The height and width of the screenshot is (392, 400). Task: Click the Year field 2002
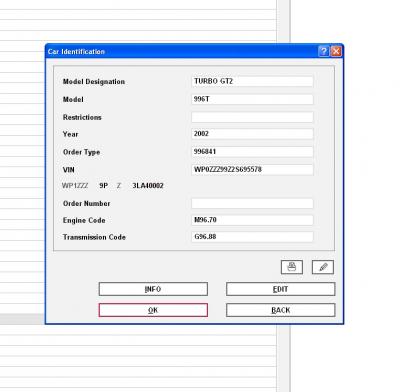[x=252, y=134]
